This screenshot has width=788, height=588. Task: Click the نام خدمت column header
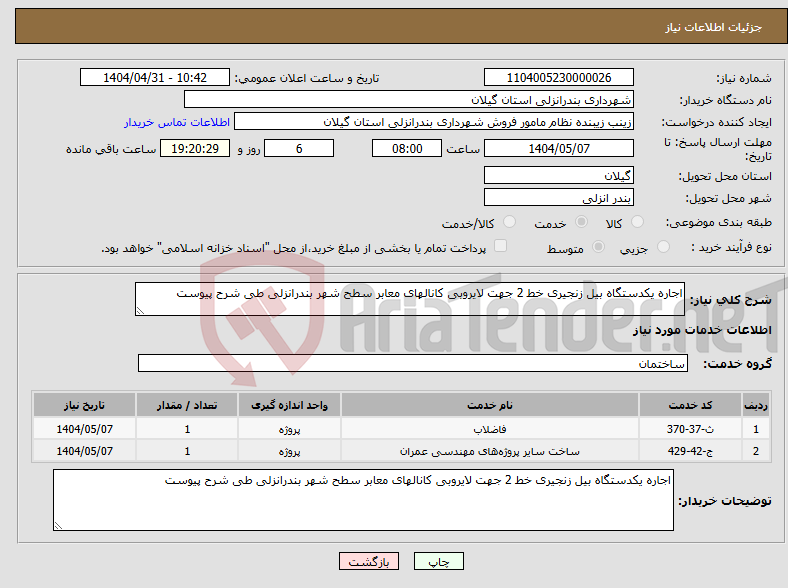pyautogui.click(x=490, y=405)
